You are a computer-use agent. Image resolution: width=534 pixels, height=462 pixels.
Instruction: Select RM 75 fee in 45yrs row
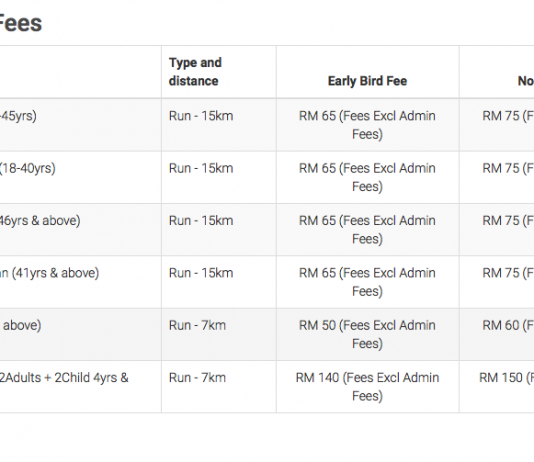click(508, 116)
